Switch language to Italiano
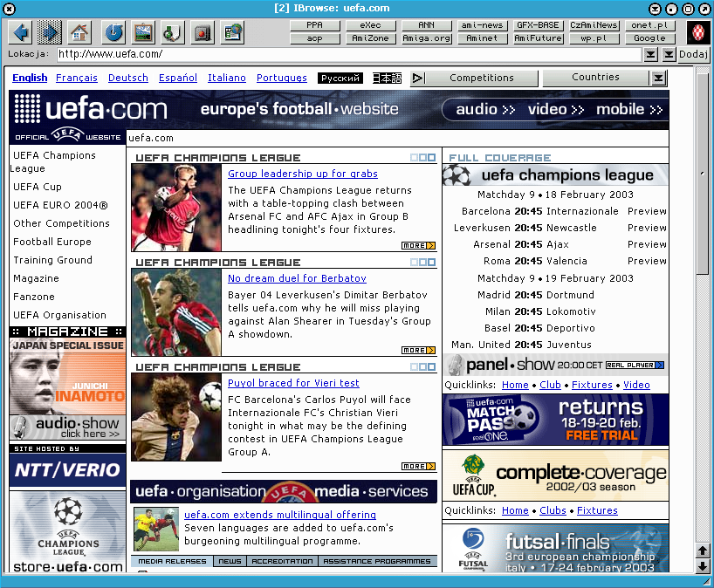 tap(227, 78)
